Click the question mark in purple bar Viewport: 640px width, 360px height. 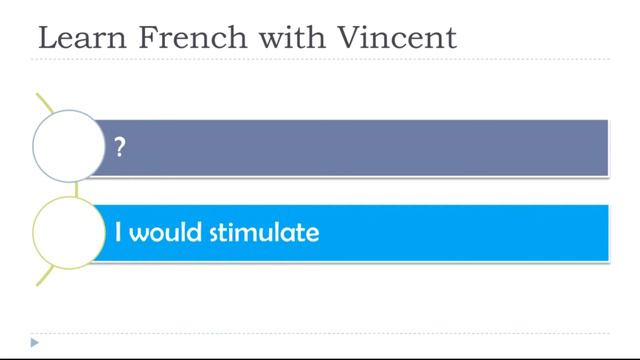(x=120, y=147)
